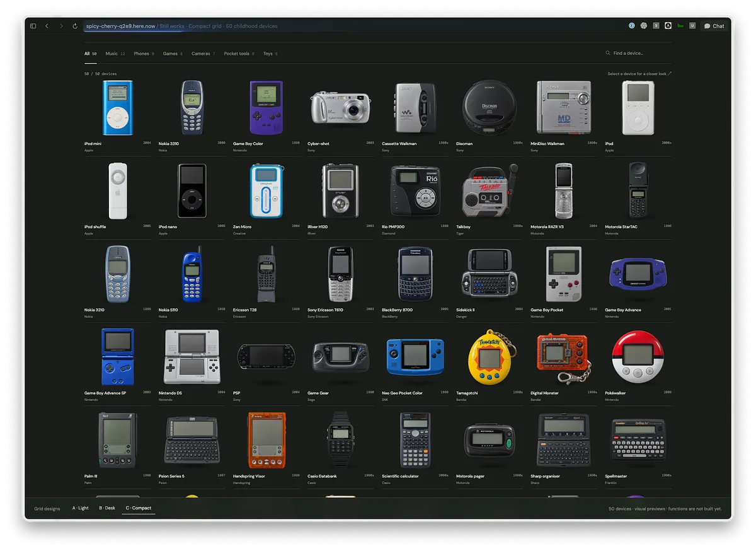Select the iPod shuffle image
The image size is (756, 551).
[118, 191]
